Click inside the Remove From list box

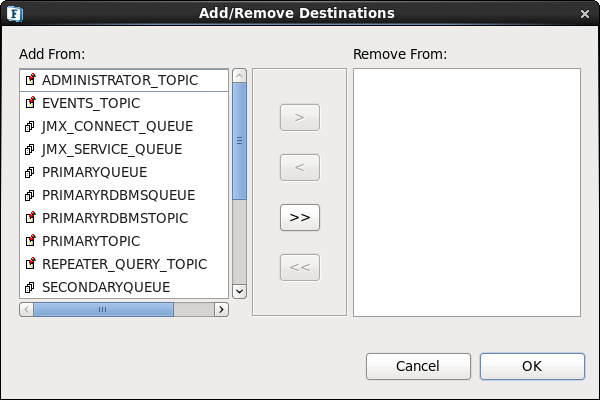coord(467,193)
